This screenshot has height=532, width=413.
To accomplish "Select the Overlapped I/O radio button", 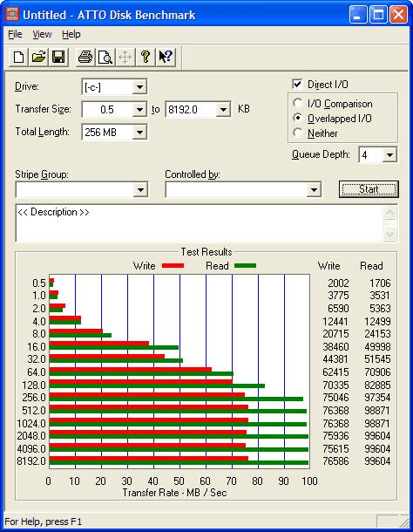I will click(x=298, y=118).
